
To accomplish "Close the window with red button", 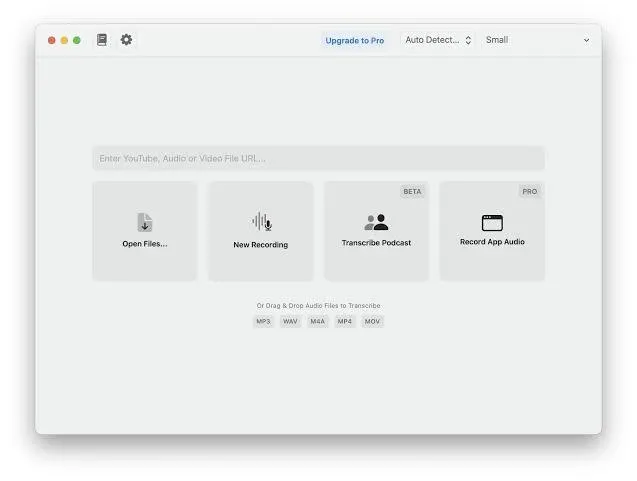I will (52, 40).
